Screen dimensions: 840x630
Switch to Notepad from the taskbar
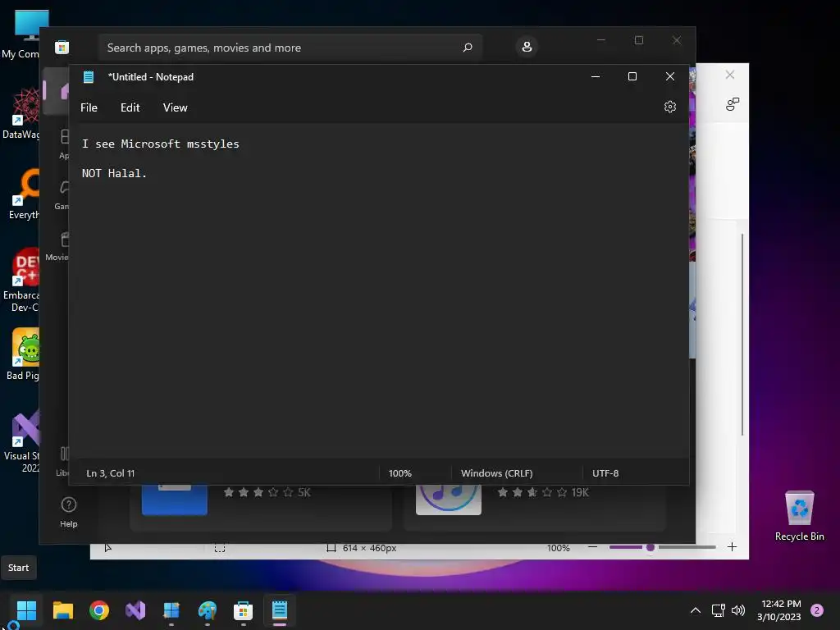click(x=280, y=610)
